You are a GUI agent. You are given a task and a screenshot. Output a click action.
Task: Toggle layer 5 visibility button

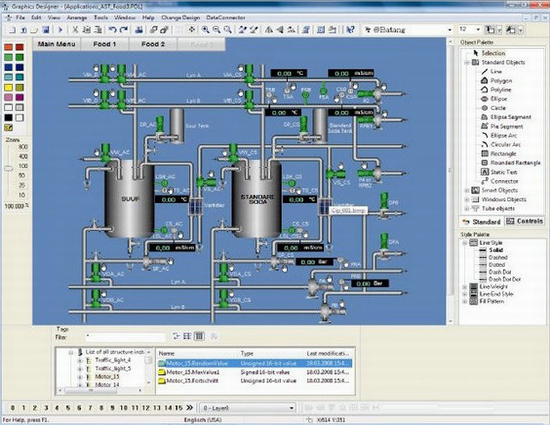coord(68,408)
